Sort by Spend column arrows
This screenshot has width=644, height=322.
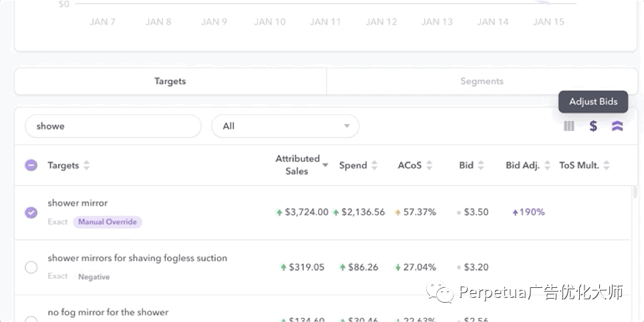click(375, 166)
